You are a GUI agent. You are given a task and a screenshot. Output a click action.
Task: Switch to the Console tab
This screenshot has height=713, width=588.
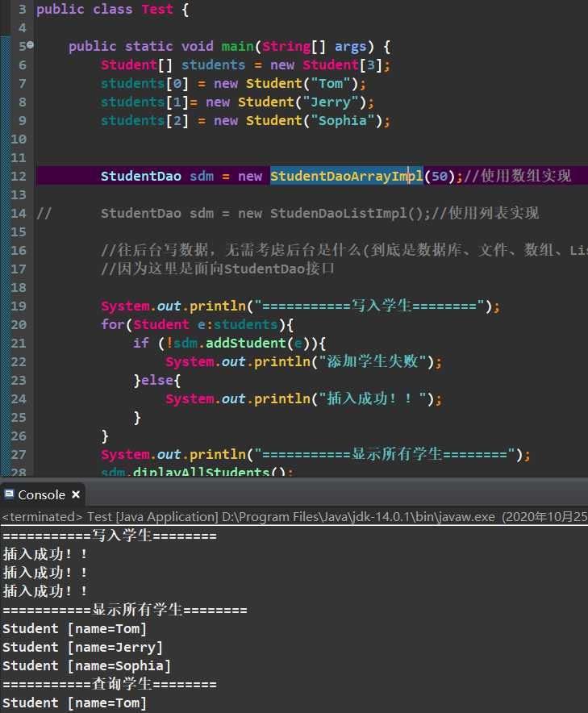coord(41,494)
